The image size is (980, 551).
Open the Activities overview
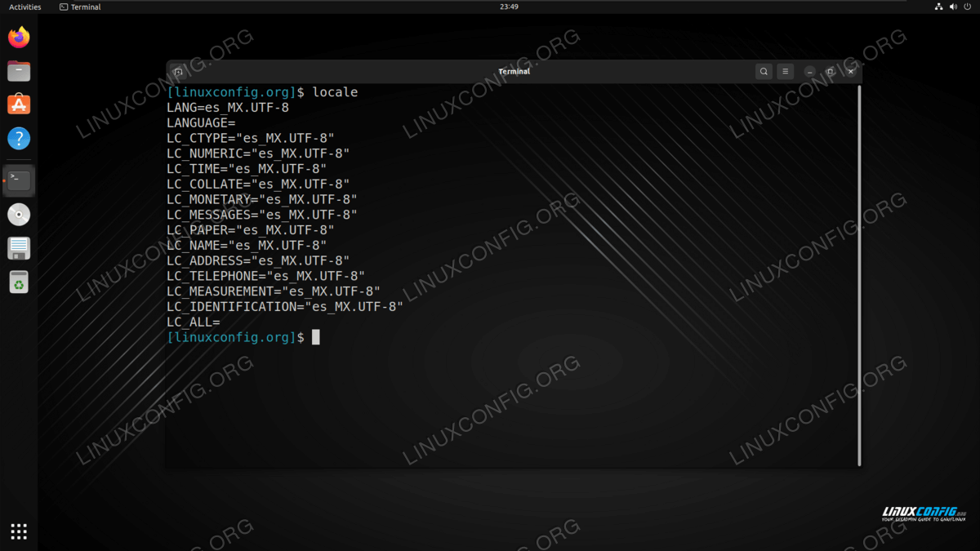click(x=25, y=7)
